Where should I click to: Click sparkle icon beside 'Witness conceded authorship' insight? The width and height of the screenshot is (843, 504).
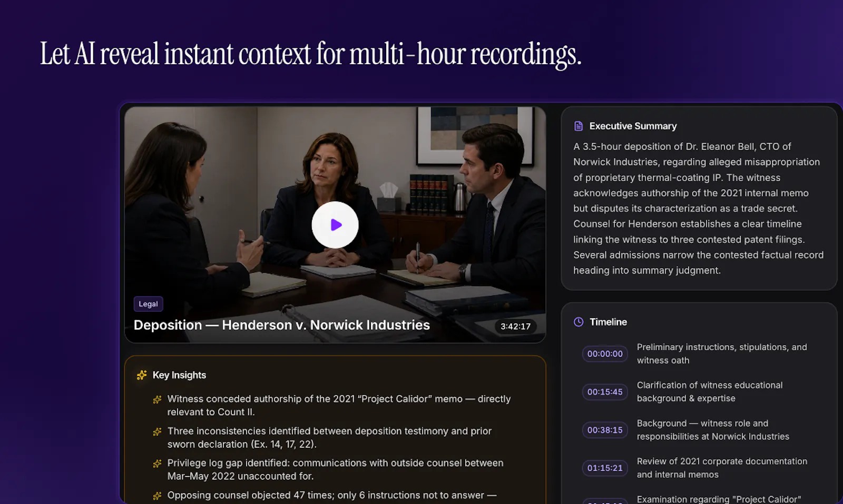pyautogui.click(x=157, y=400)
